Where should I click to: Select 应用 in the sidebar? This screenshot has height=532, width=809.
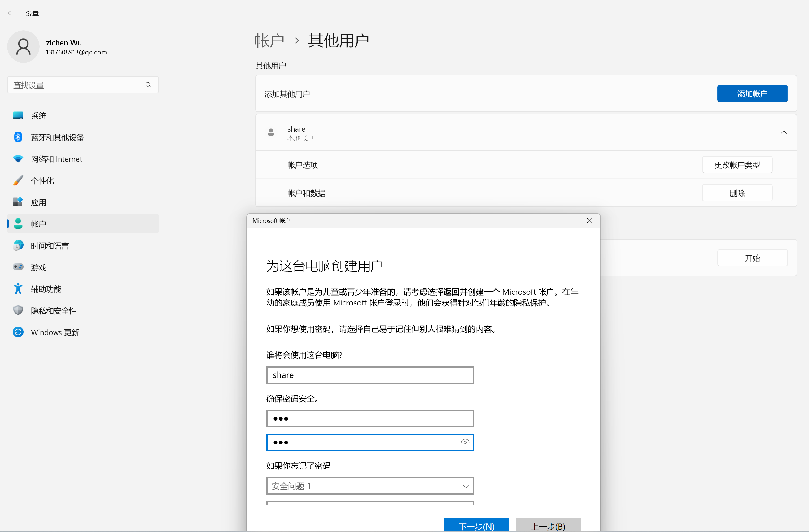pyautogui.click(x=38, y=202)
